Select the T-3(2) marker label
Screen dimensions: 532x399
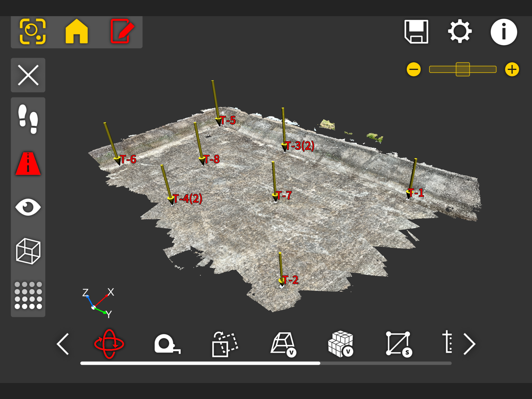coord(300,146)
